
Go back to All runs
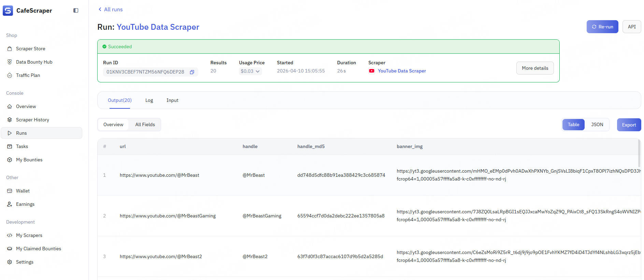[110, 10]
